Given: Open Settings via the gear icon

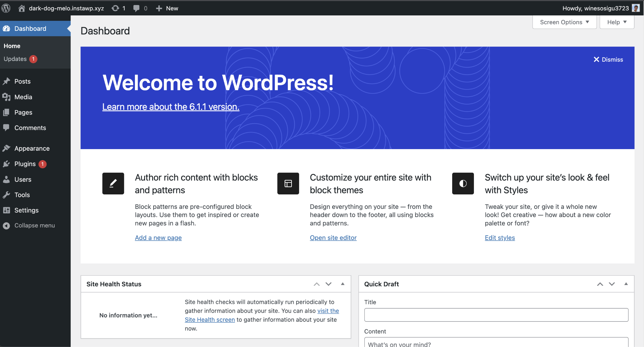Looking at the screenshot, I should 7,210.
